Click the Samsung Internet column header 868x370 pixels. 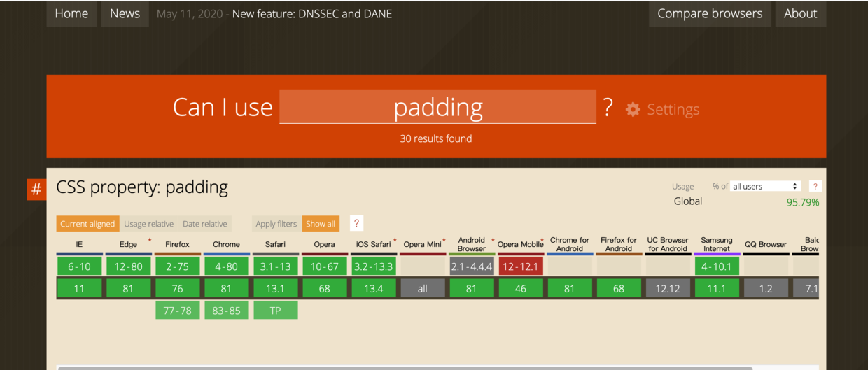(716, 244)
